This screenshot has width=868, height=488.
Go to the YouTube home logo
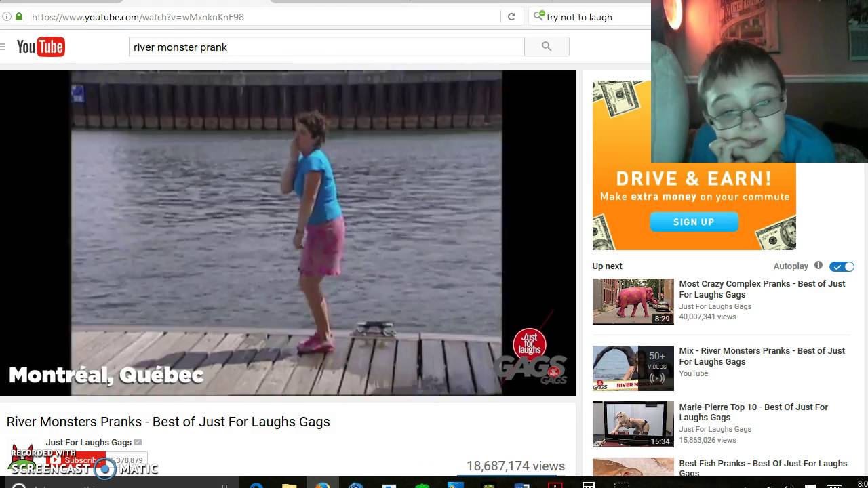point(41,47)
